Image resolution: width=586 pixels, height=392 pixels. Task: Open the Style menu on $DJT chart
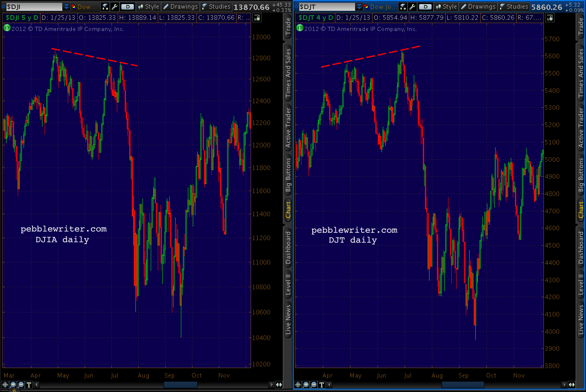point(446,7)
